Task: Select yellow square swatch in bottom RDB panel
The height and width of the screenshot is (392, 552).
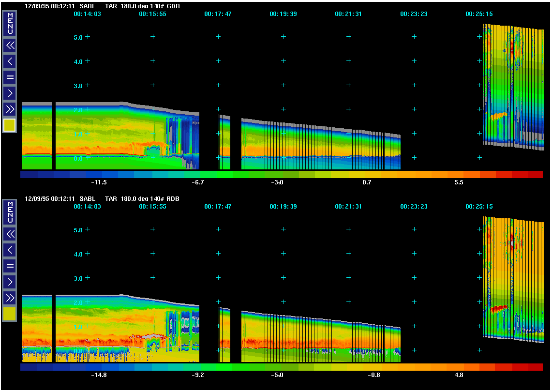Action: tap(10, 314)
